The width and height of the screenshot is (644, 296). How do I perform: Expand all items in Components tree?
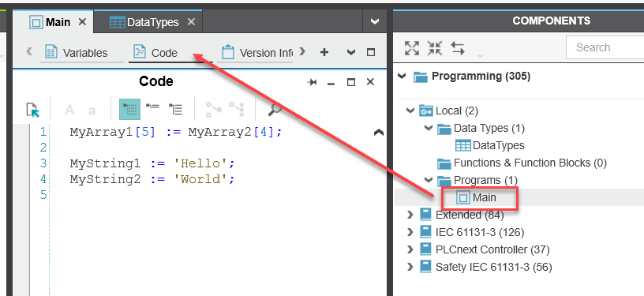(412, 48)
